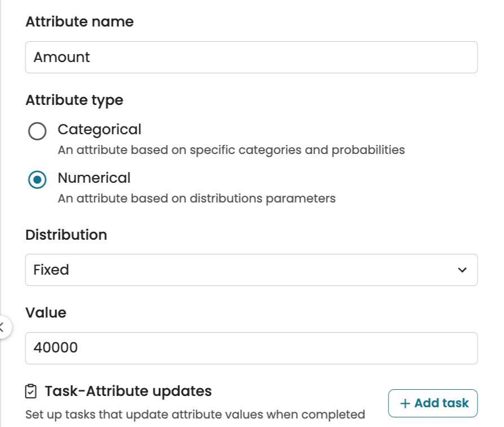Click the Distribution label above the dropdown
The height and width of the screenshot is (427, 504).
tap(66, 235)
